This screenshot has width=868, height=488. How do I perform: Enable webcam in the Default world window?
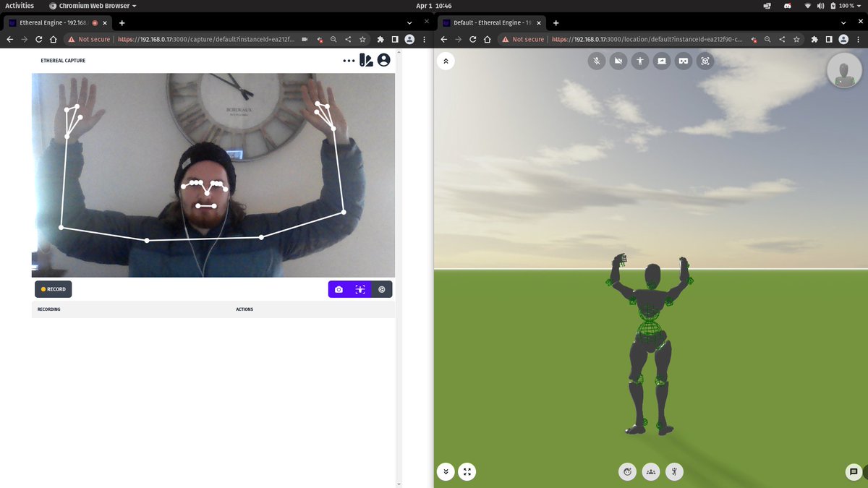point(618,61)
